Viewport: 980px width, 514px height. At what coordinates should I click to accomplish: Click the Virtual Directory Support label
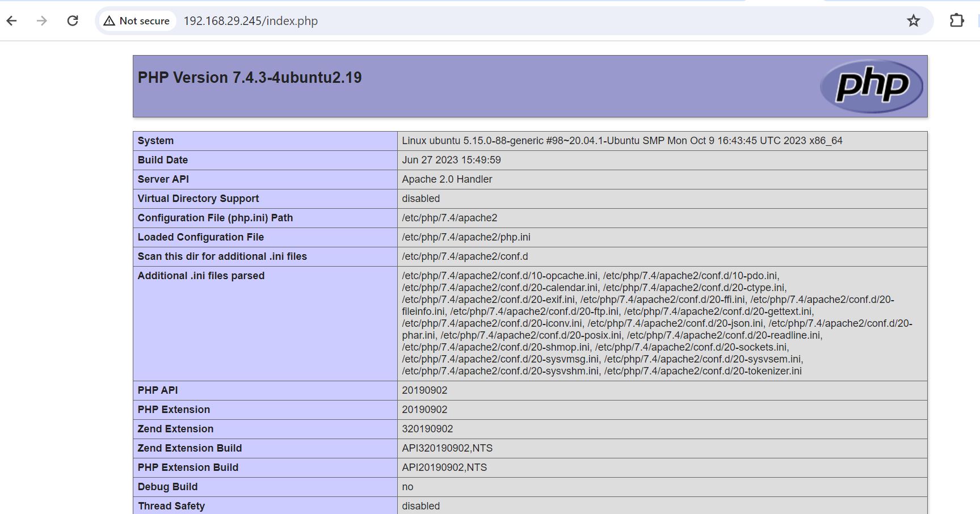198,199
